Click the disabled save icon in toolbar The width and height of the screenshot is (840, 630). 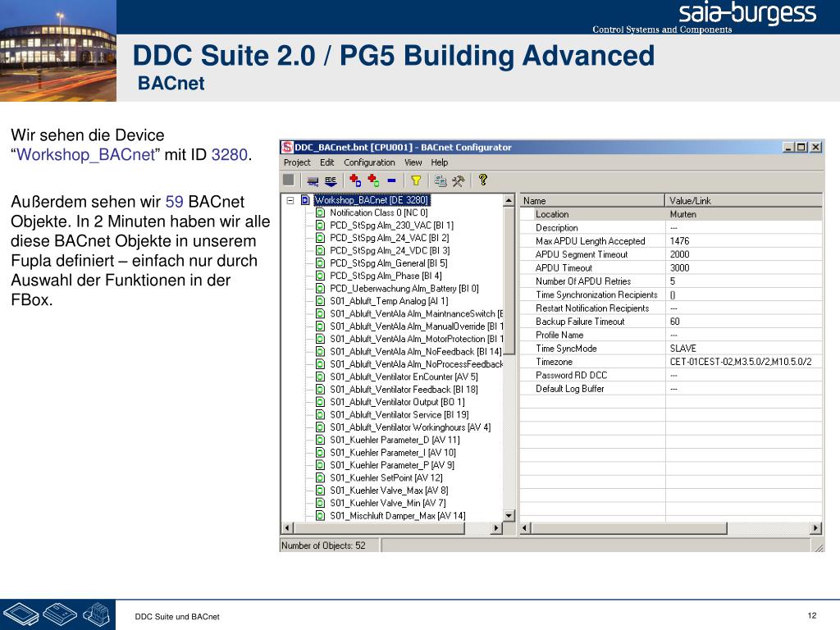(288, 180)
